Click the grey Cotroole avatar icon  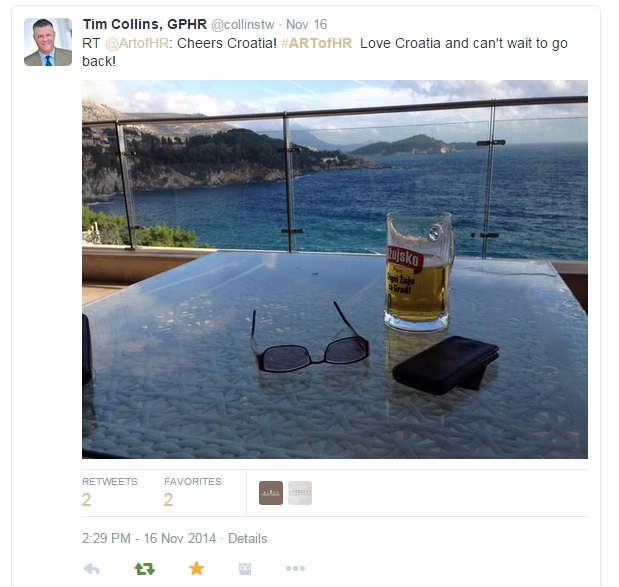(300, 493)
